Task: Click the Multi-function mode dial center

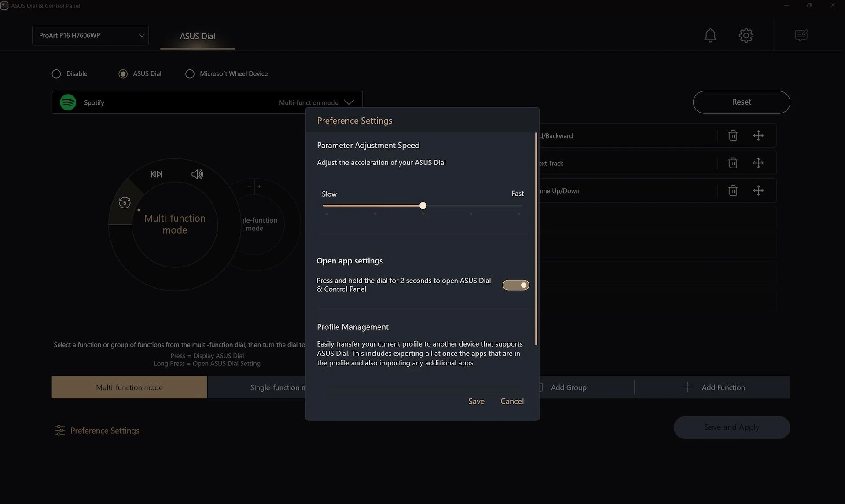Action: pyautogui.click(x=175, y=224)
